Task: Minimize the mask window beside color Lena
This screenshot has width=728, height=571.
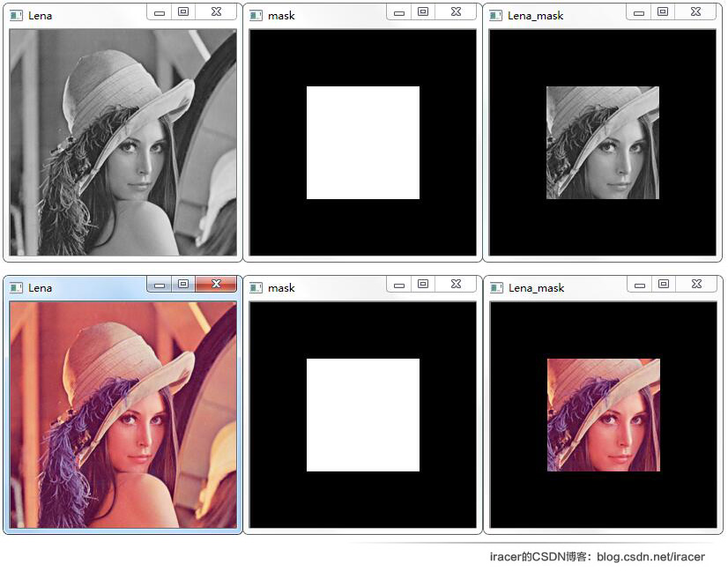Action: click(x=399, y=285)
